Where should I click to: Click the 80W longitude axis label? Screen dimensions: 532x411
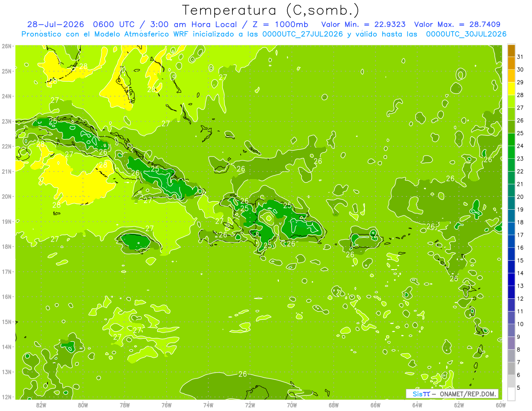[x=83, y=405]
